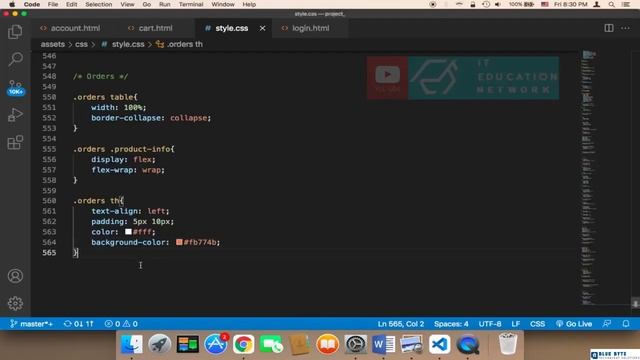Open the Extensions view
The width and height of the screenshot is (640, 360).
pos(15,142)
